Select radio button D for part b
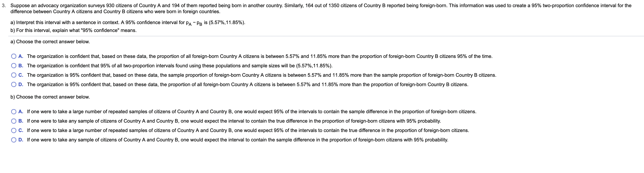The image size is (644, 173). coord(14,140)
